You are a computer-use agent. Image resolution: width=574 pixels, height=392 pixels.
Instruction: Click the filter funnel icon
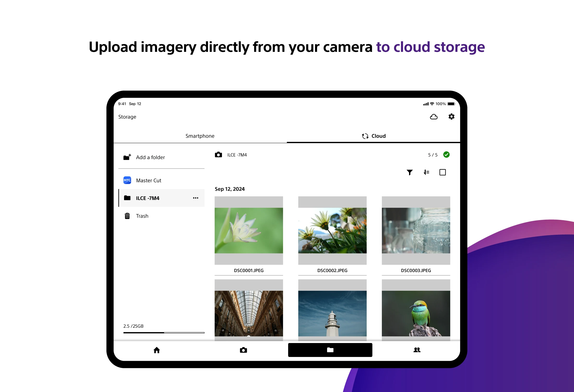pos(410,172)
